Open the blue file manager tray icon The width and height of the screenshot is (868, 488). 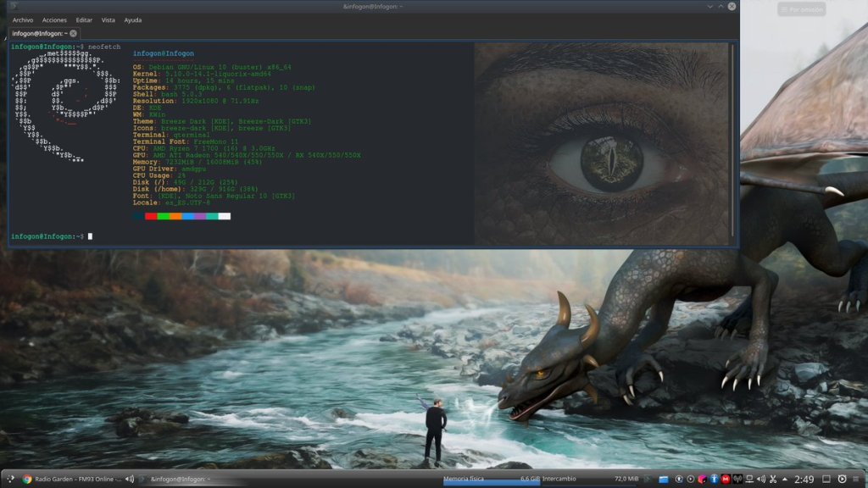point(665,480)
